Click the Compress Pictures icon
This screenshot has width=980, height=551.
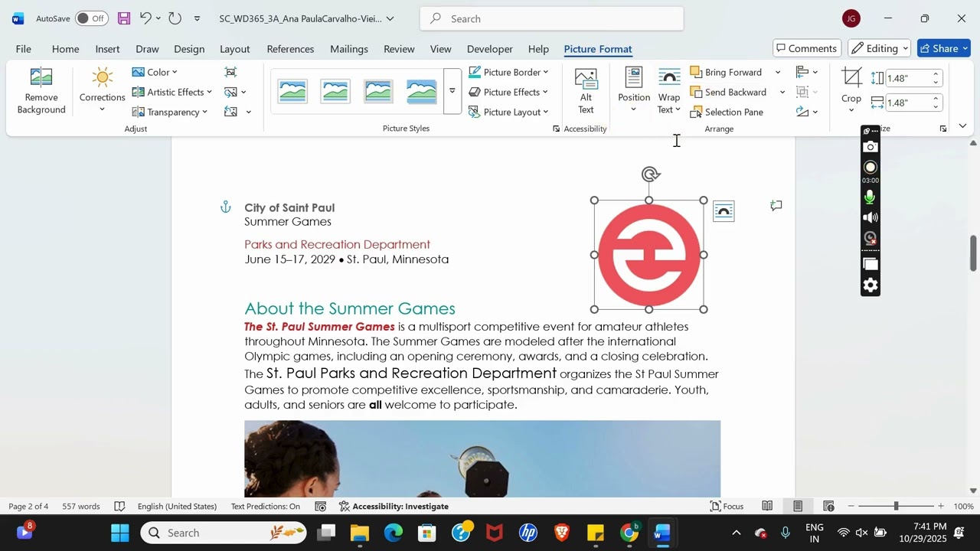(x=230, y=72)
